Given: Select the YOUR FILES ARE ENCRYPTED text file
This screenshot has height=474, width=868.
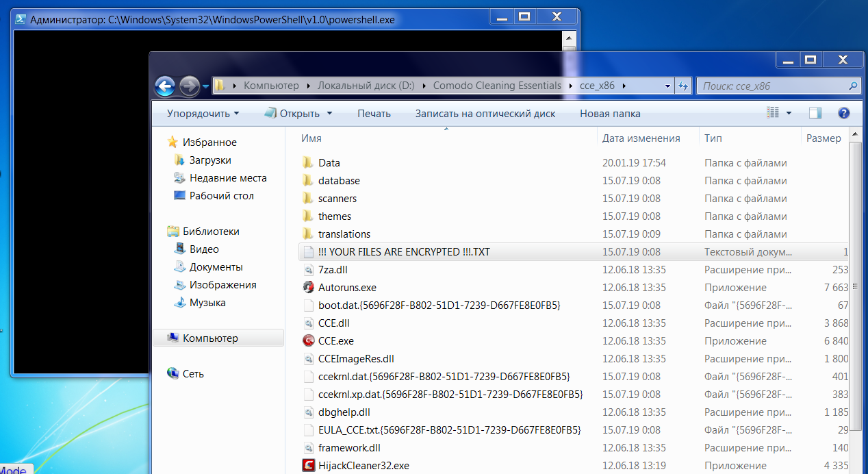Looking at the screenshot, I should tap(404, 252).
